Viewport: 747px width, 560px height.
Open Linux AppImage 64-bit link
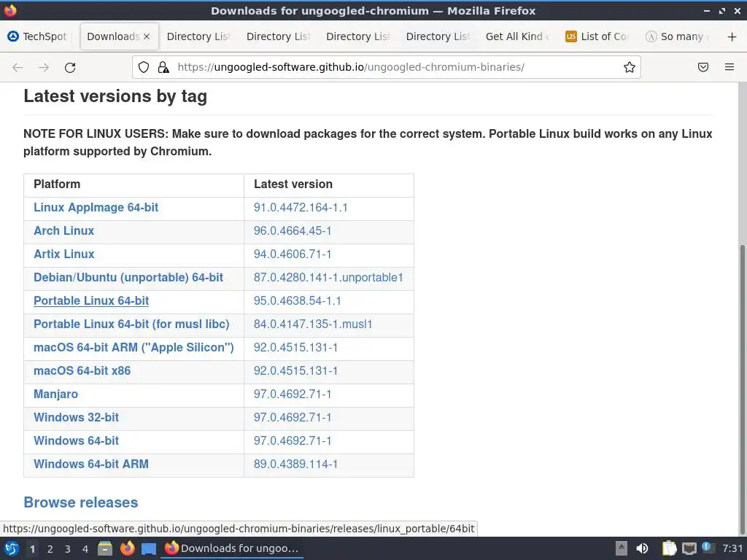96,208
